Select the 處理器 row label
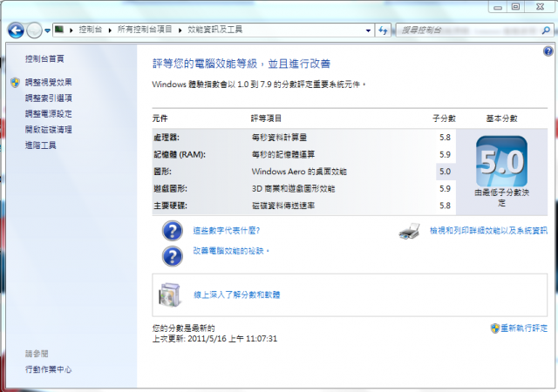This screenshot has height=392, width=558. pos(167,138)
